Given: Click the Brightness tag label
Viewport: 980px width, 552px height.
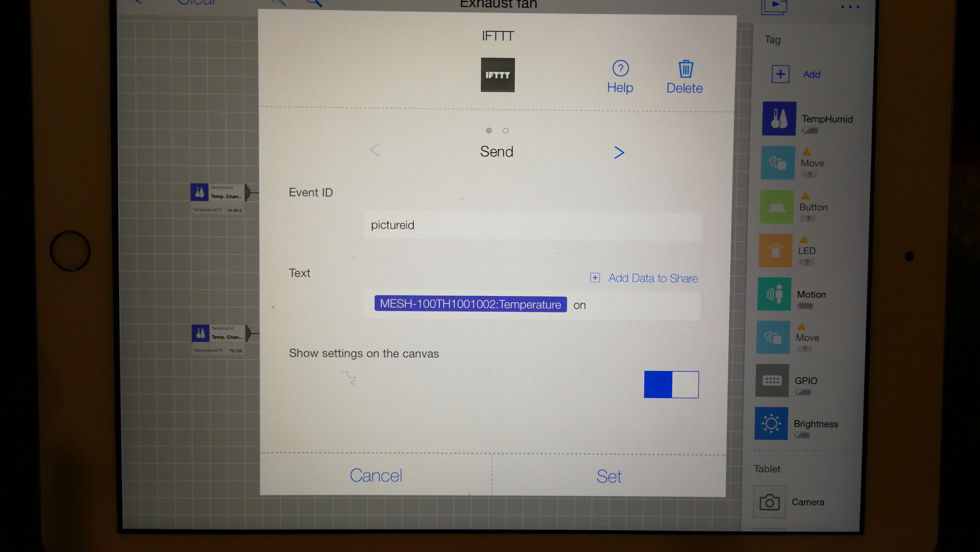Looking at the screenshot, I should tap(816, 424).
